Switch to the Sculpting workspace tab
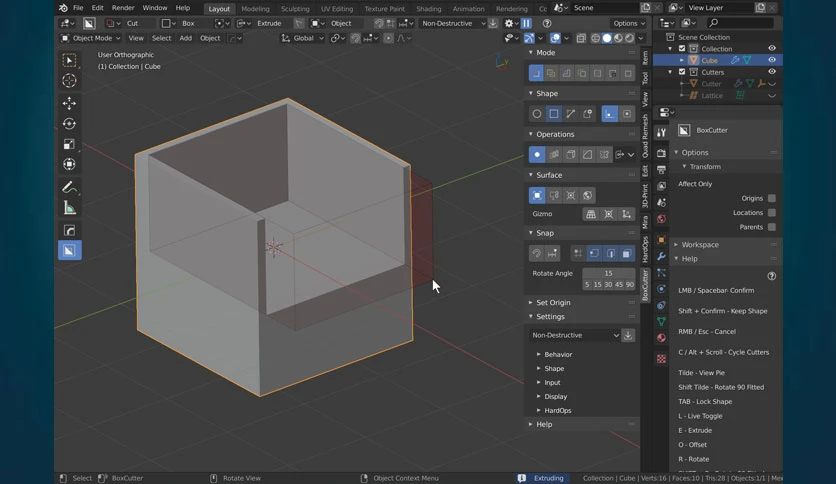Viewport: 836px width, 484px height. coord(295,9)
